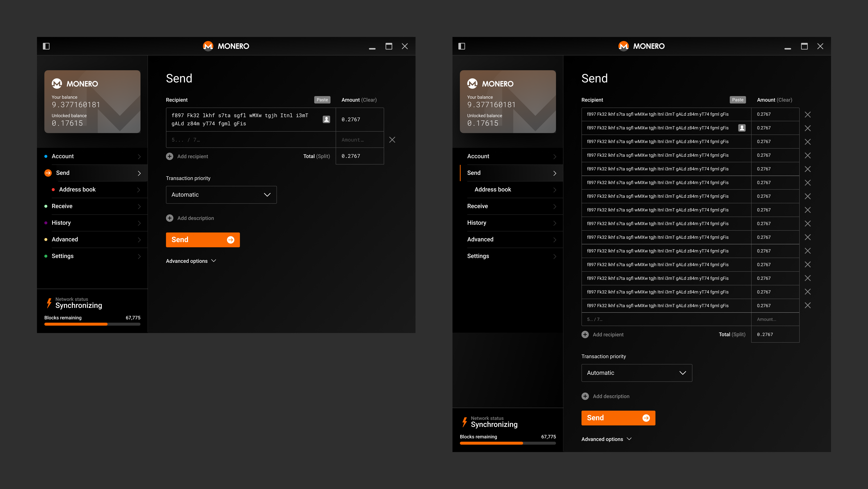Open Advanced in right window sidebar
Screen dimensions: 868x489
coord(508,239)
